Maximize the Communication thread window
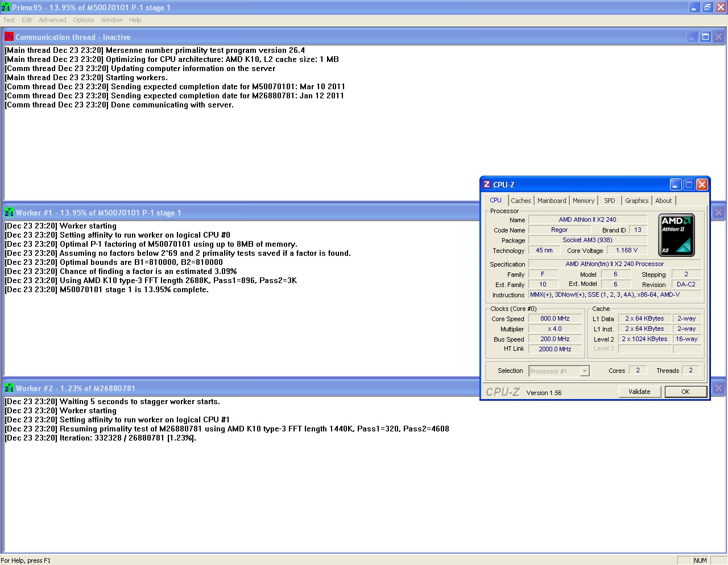The height and width of the screenshot is (565, 728). click(705, 37)
